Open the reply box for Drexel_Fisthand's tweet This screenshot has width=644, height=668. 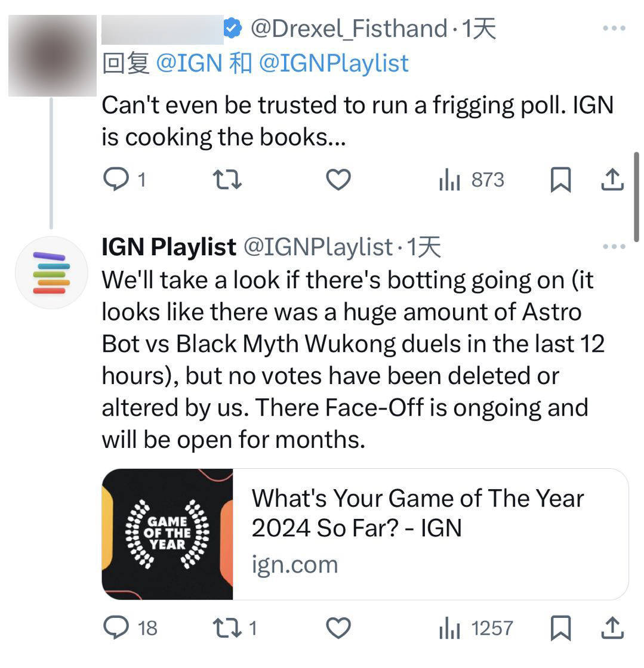pos(116,179)
